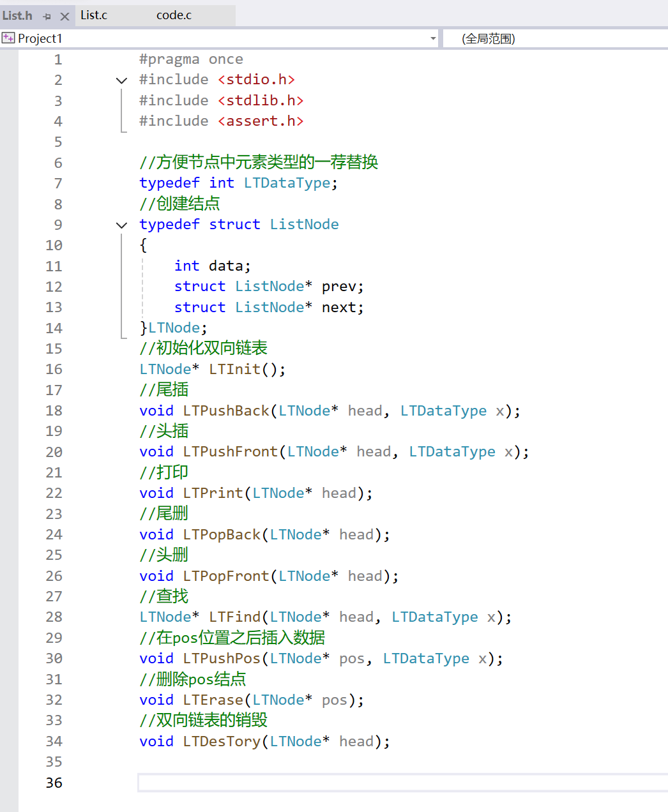668x812 pixels.
Task: Click 'int data;' member line
Action: (x=213, y=266)
